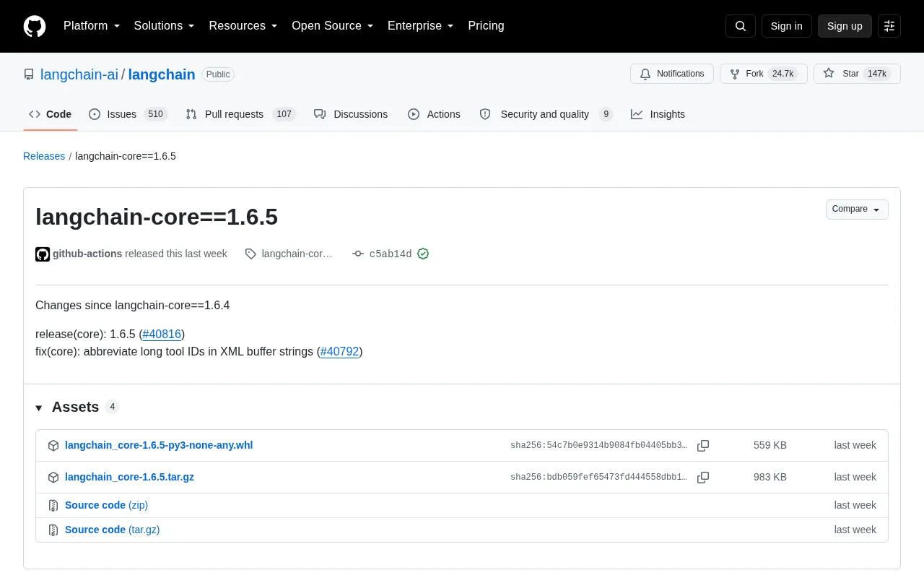The height and width of the screenshot is (578, 924).
Task: Open the Insights tab
Action: pyautogui.click(x=658, y=114)
